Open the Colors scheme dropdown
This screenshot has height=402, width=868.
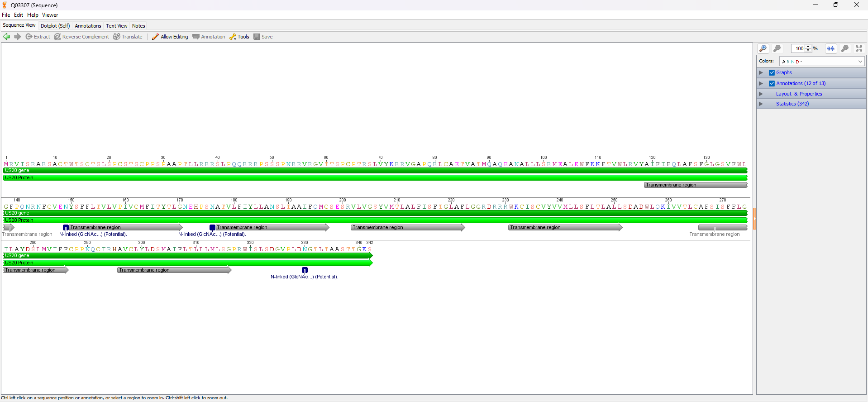coord(822,61)
